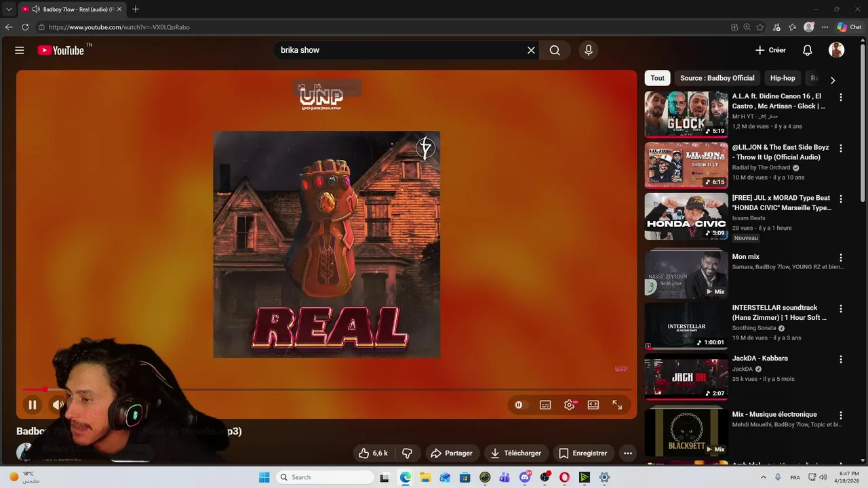This screenshot has height=488, width=868.
Task: Enter fullscreen mode
Action: (x=617, y=405)
